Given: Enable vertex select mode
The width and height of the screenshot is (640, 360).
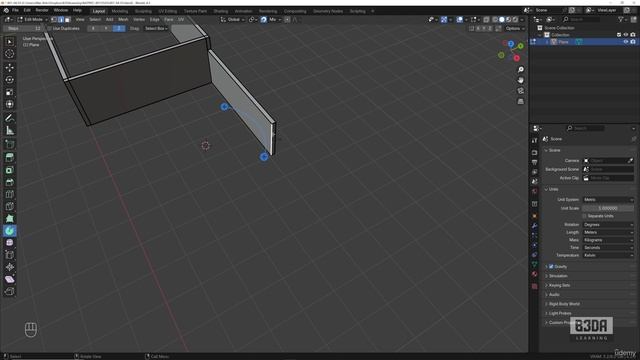Looking at the screenshot, I should 54,19.
